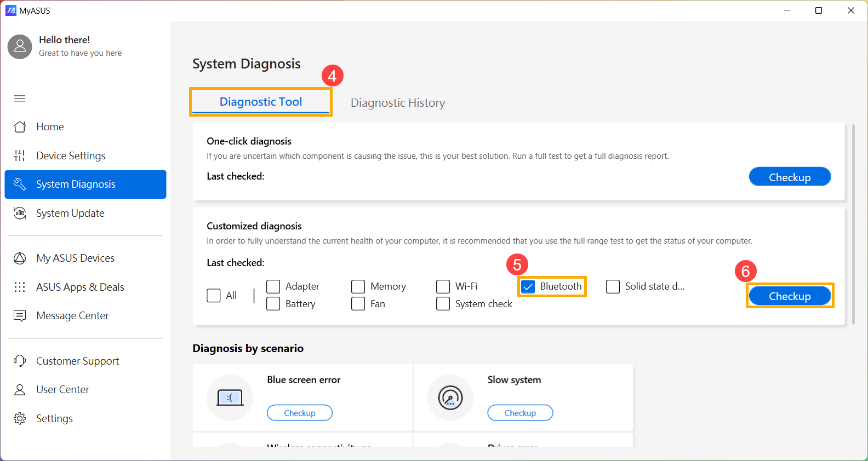The width and height of the screenshot is (868, 461).
Task: Open System Update section
Action: coord(85,213)
